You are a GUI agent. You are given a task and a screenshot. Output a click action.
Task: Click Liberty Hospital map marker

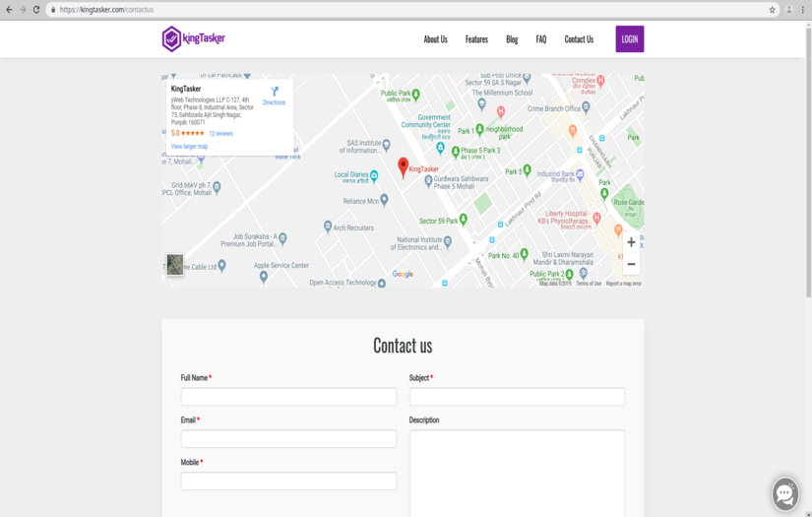(596, 218)
